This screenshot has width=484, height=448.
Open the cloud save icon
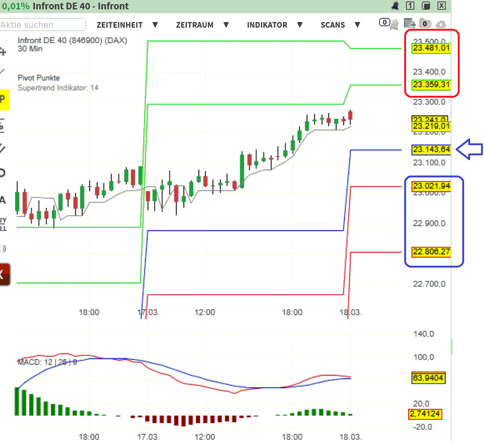point(441,24)
